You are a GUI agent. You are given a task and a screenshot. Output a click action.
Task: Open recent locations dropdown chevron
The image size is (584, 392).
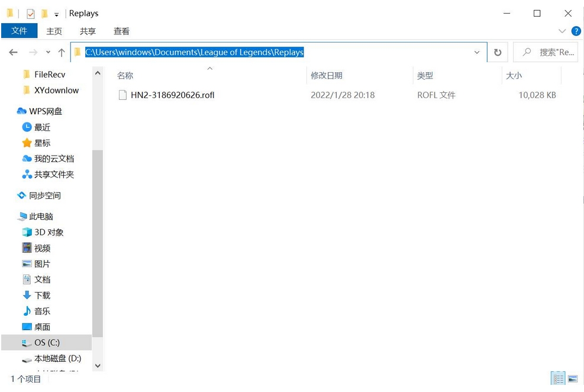click(48, 53)
